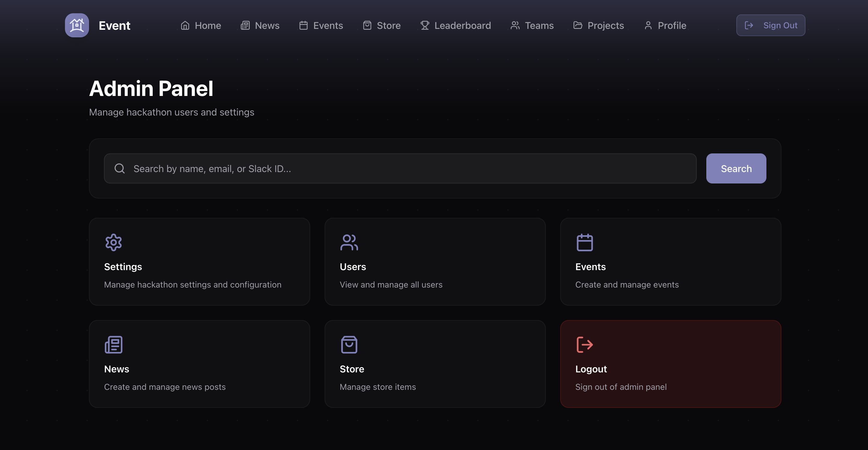Open the Home navigation item

(201, 25)
